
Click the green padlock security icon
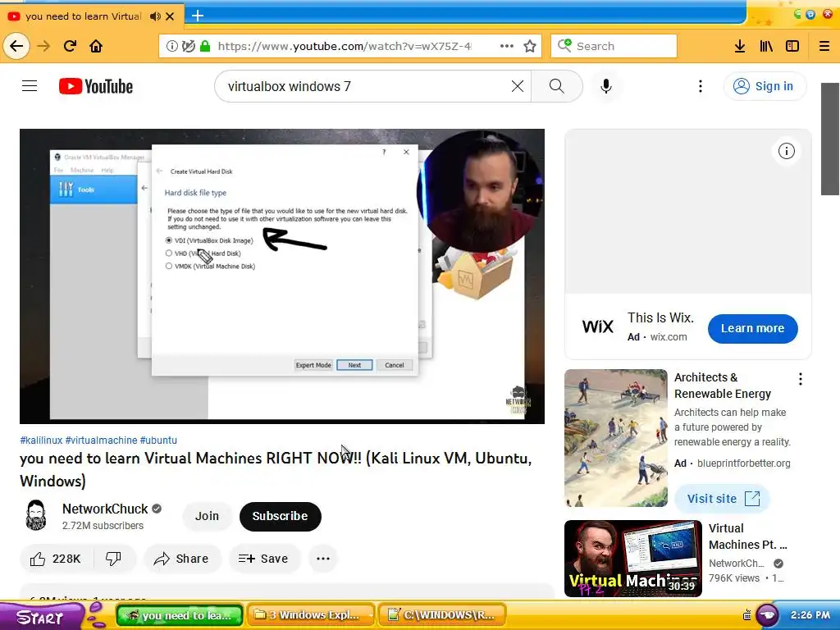point(204,46)
